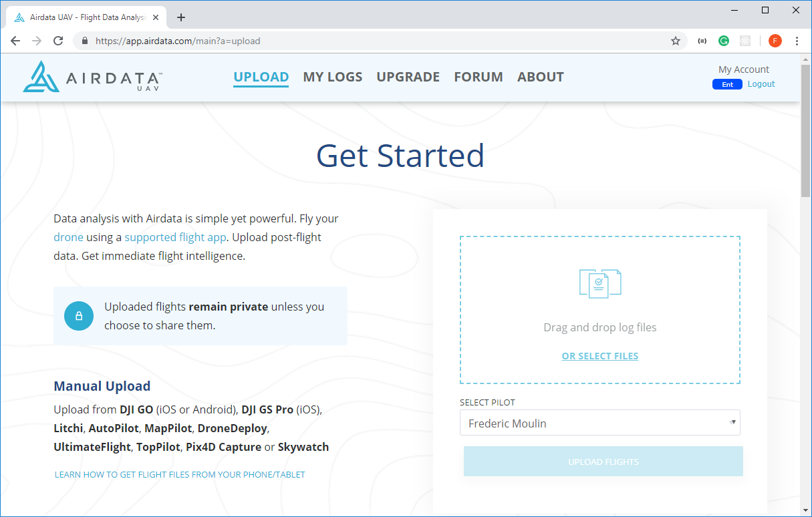Click OR SELECT FILES link
The width and height of the screenshot is (812, 517).
tap(600, 356)
